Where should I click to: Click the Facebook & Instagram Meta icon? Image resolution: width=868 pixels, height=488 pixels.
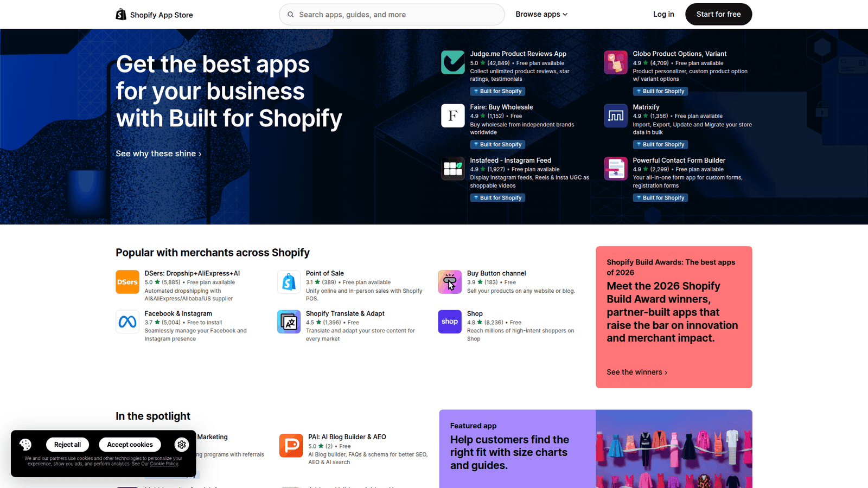(x=127, y=322)
